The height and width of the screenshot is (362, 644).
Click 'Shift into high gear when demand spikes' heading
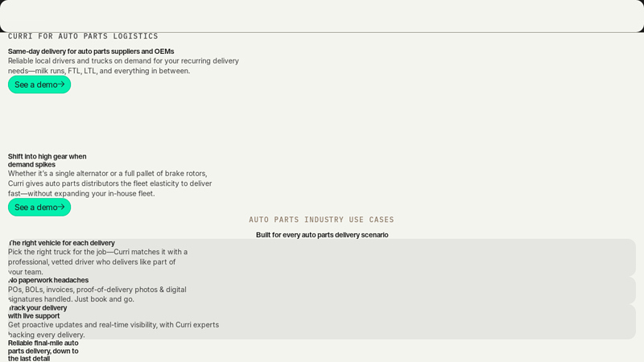(47, 160)
